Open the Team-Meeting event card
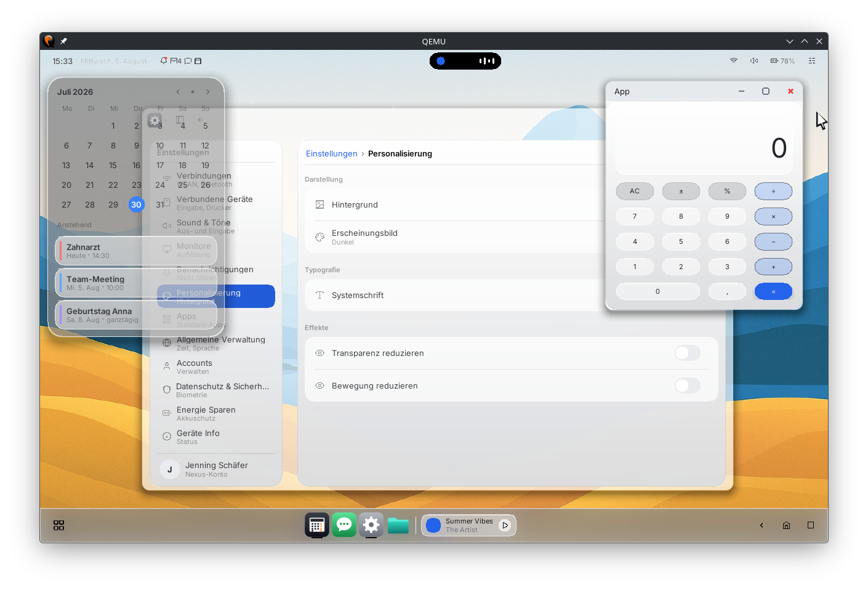Image resolution: width=868 pixels, height=590 pixels. coord(136,283)
